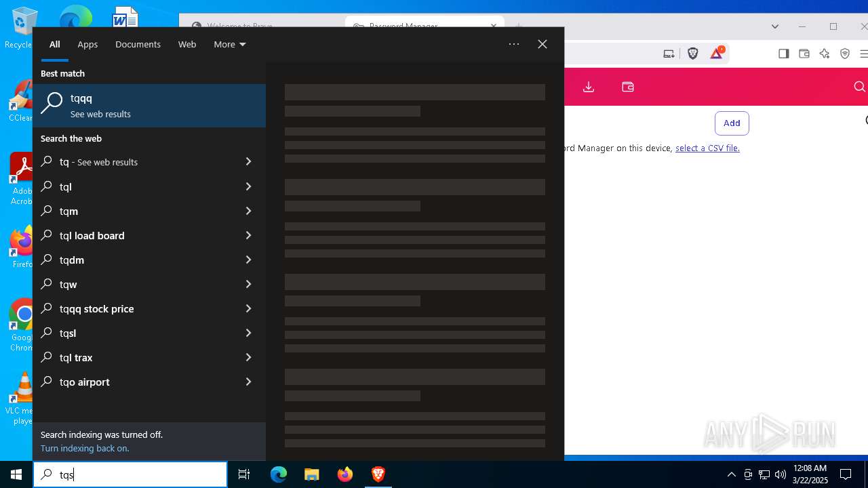Click Brave Rewards triangle icon
The image size is (868, 488).
[717, 54]
